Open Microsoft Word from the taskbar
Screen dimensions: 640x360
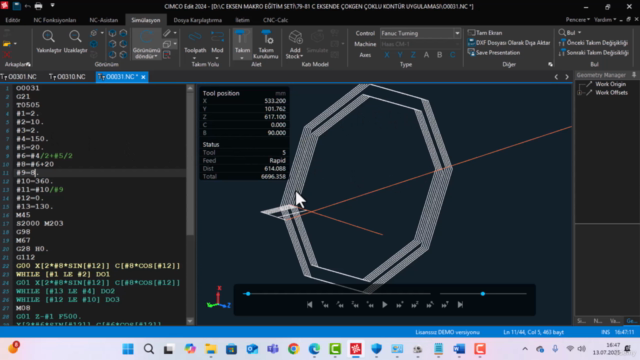pos(459,349)
